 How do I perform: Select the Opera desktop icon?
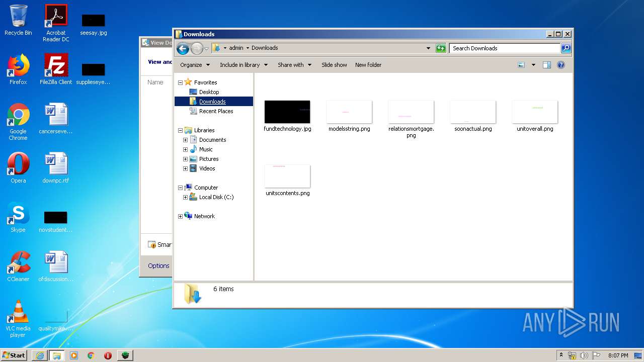pyautogui.click(x=18, y=168)
